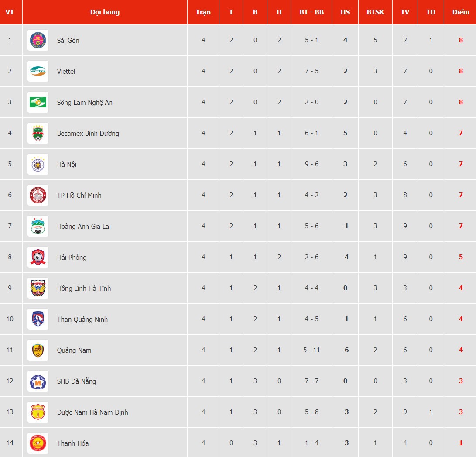Click the Quảng Nam team name
Viewport: 476px width, 457px height.
[74, 350]
